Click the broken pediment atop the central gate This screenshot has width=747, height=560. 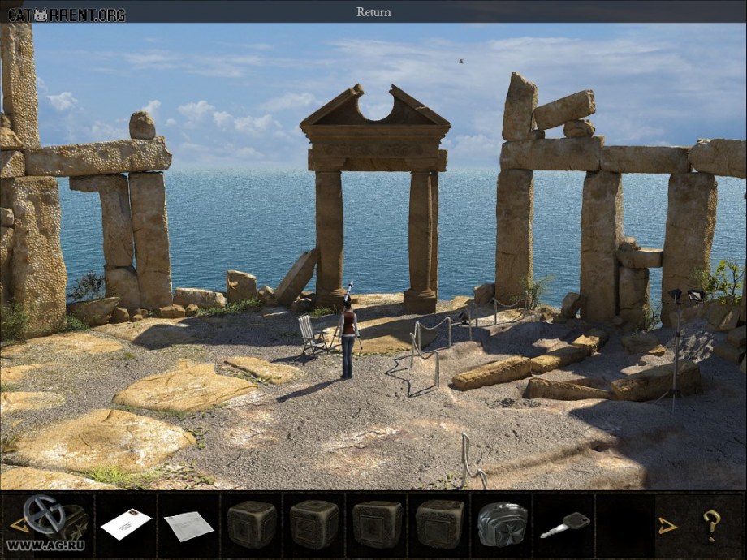375,107
